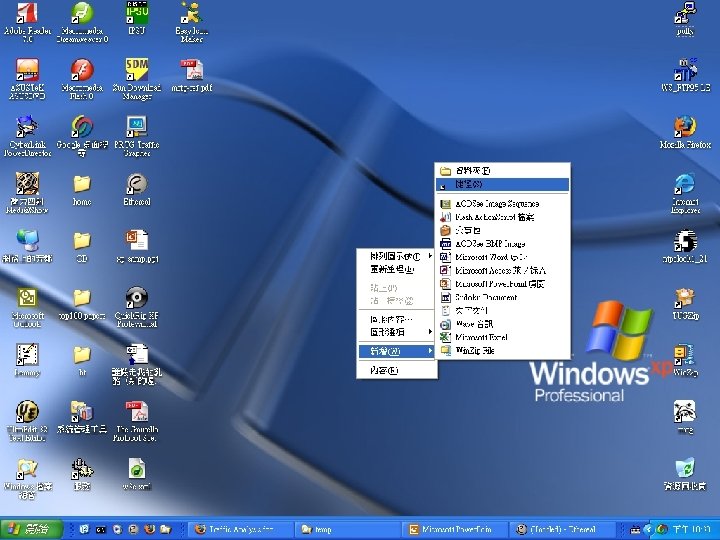The image size is (720, 540).
Task: Select the WS_FTP95 LE desktop shortcut
Action: click(685, 75)
